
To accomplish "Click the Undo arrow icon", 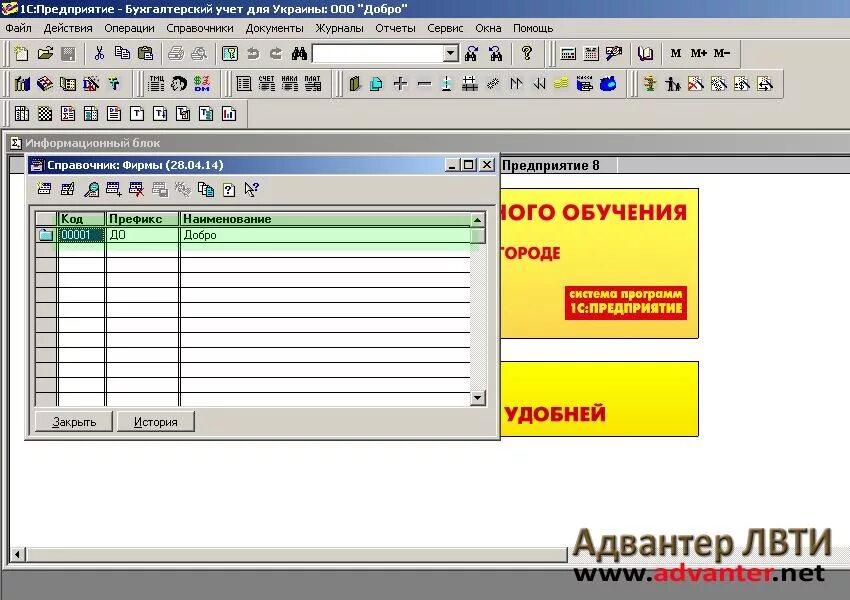I will (x=253, y=53).
